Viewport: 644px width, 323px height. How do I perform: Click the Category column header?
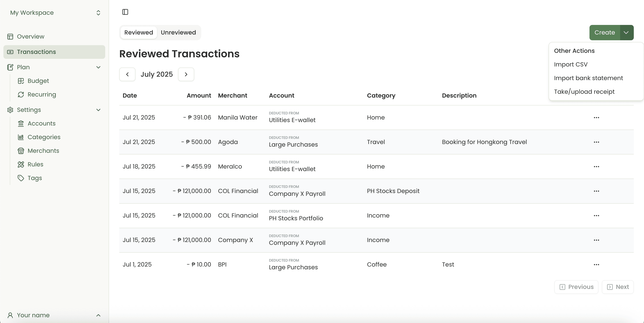coord(381,96)
